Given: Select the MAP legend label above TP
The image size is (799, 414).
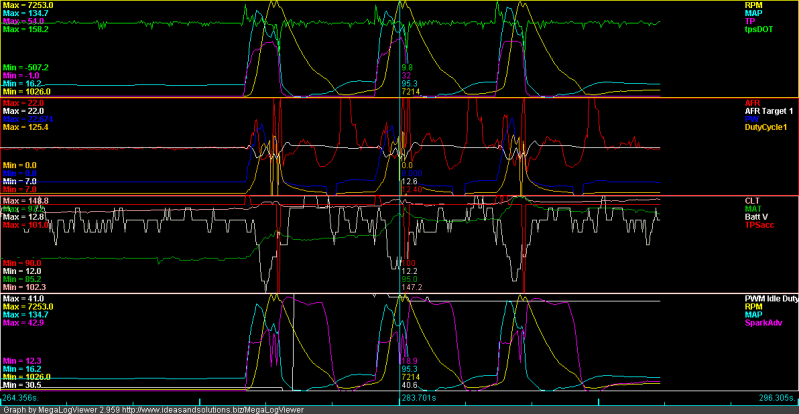Looking at the screenshot, I should pos(753,13).
